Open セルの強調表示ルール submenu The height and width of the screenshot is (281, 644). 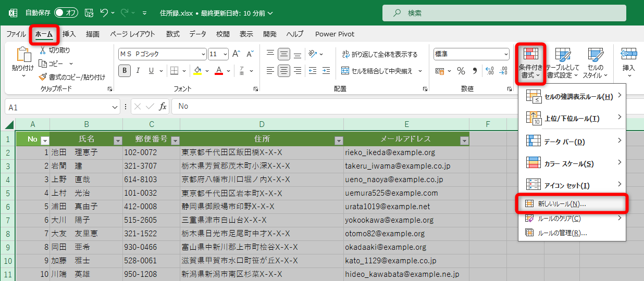[x=572, y=96]
